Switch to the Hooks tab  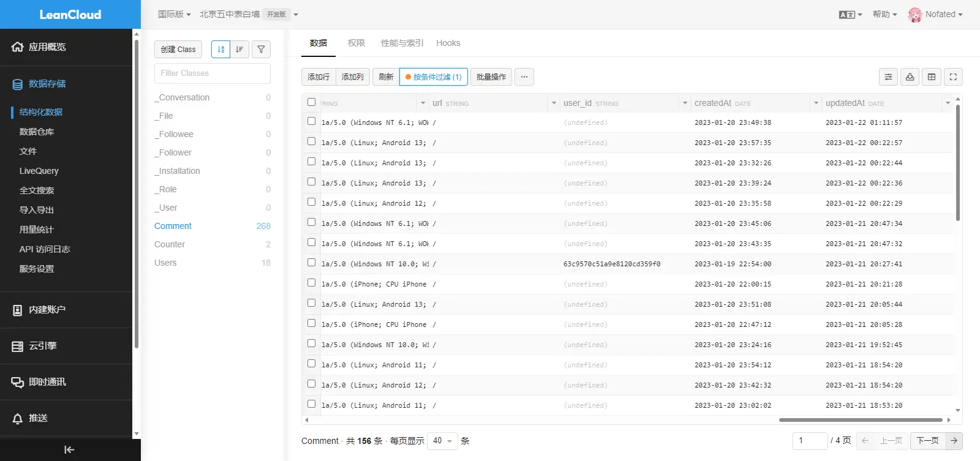click(x=448, y=43)
